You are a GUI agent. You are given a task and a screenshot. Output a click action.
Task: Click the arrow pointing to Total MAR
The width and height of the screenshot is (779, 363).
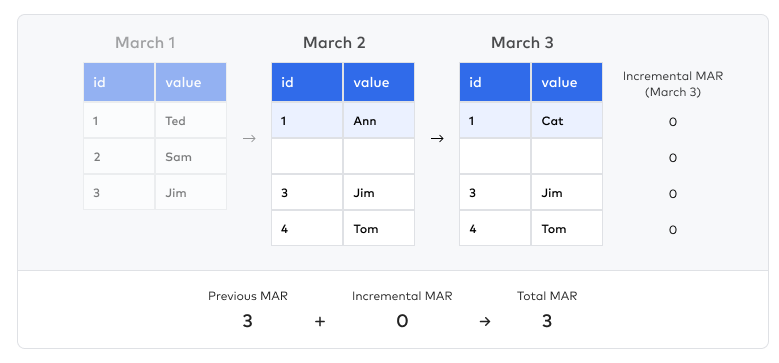pyautogui.click(x=485, y=322)
